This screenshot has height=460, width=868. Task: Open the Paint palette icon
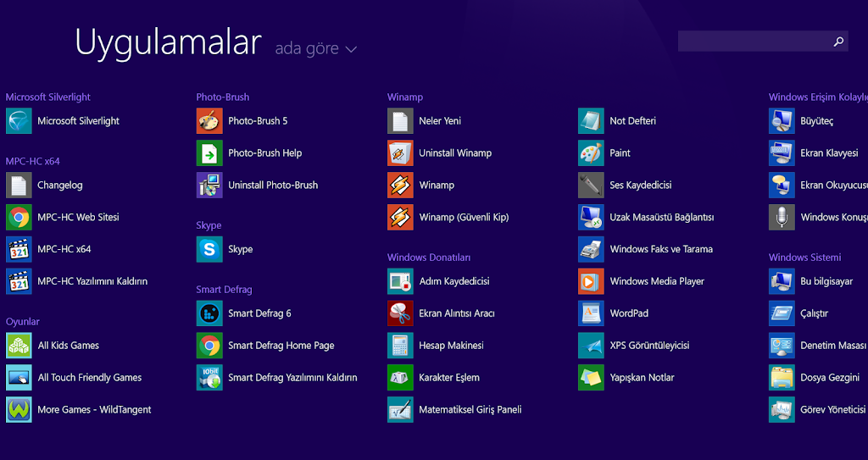tap(591, 152)
